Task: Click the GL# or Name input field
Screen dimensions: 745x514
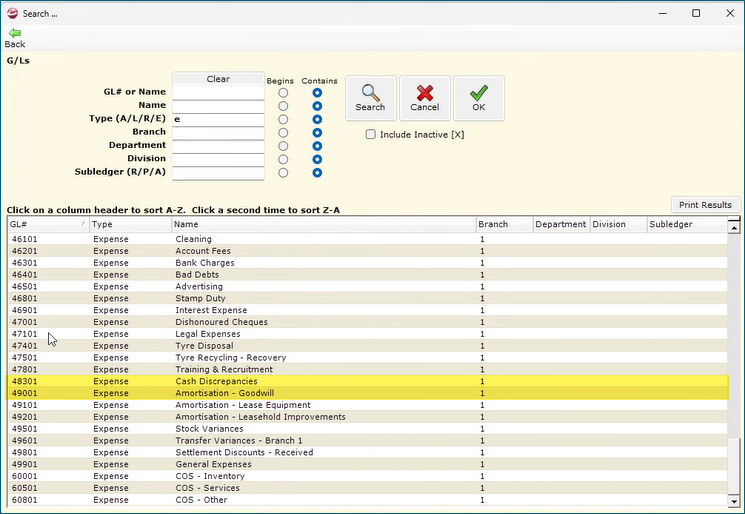Action: point(218,92)
